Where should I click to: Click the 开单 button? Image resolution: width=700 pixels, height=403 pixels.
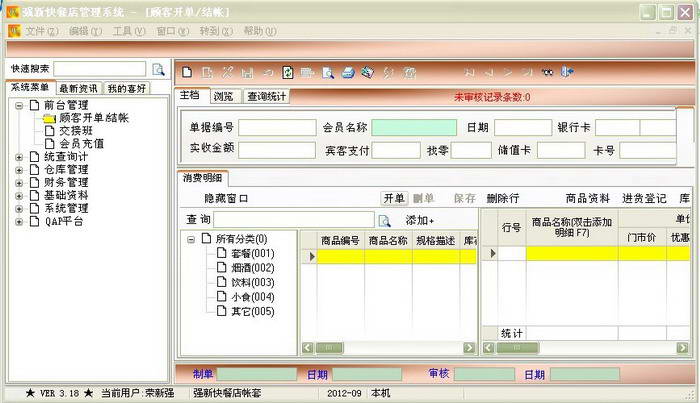point(394,198)
